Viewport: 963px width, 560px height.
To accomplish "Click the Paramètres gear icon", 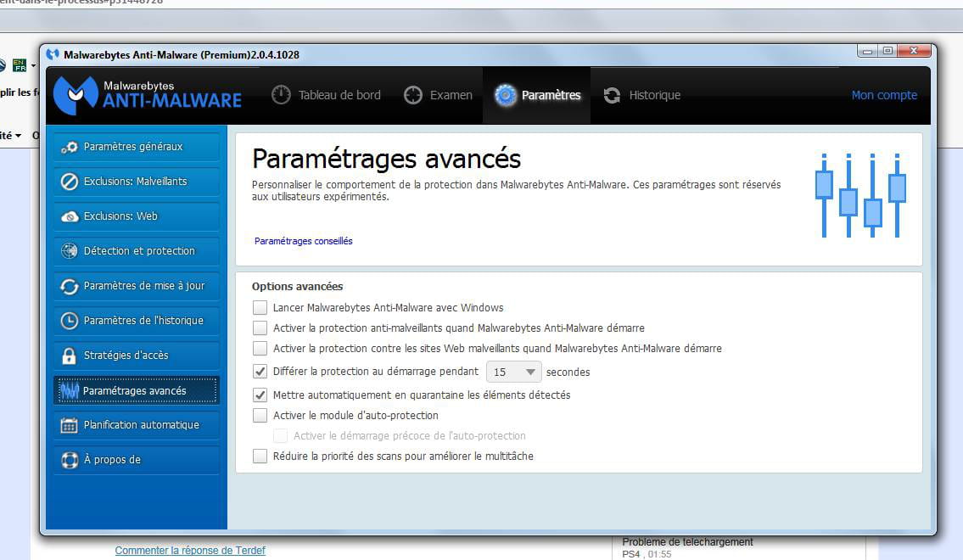I will click(x=506, y=95).
